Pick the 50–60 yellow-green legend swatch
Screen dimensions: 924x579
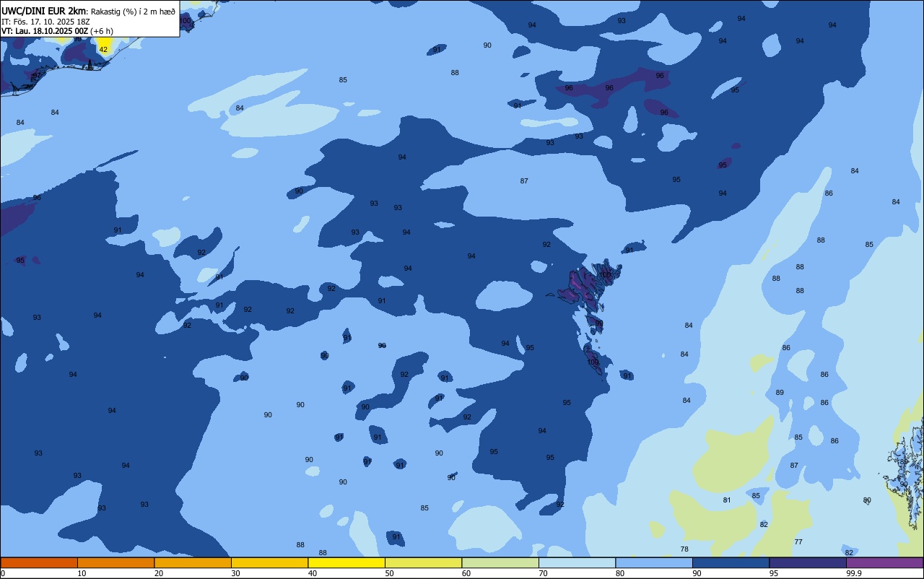(423, 562)
